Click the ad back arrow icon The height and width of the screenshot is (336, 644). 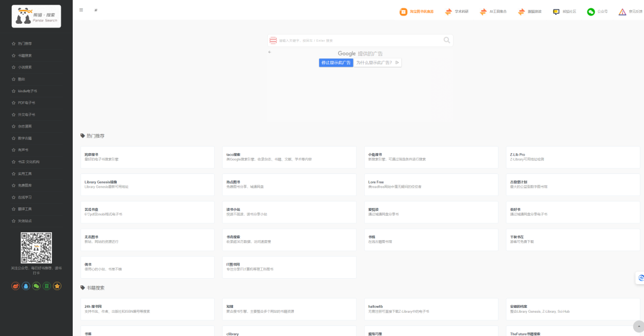(270, 52)
